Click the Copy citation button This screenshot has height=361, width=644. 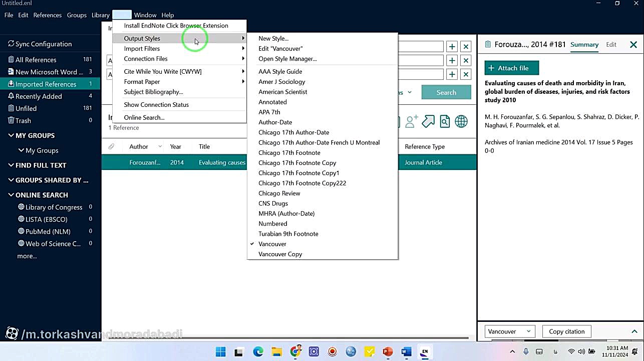[567, 331]
